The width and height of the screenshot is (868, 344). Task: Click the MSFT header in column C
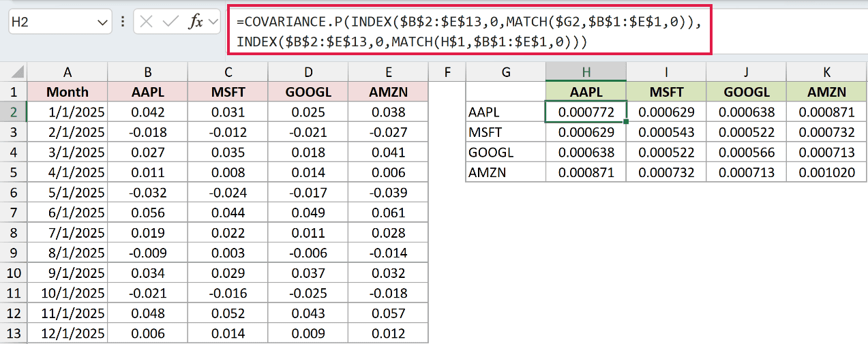228,92
